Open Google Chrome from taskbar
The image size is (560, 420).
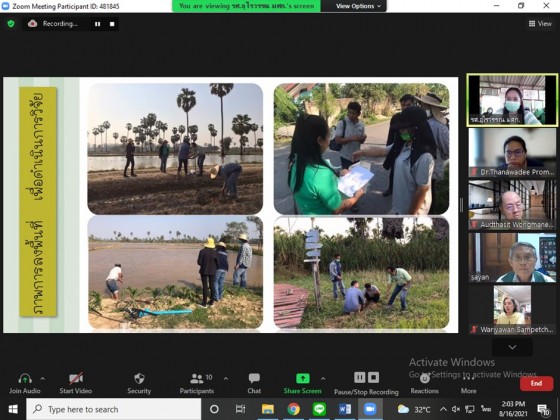(x=293, y=409)
